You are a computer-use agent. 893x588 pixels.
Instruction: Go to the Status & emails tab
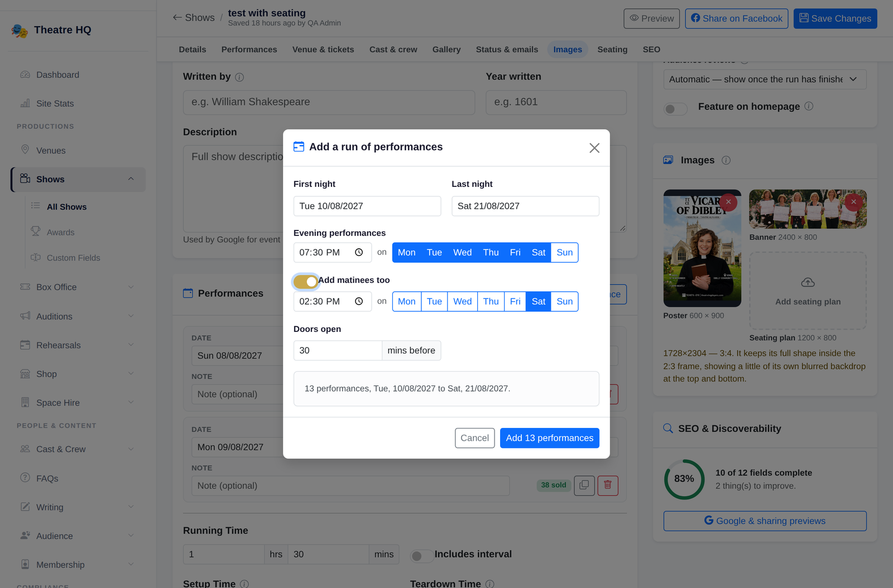point(507,50)
